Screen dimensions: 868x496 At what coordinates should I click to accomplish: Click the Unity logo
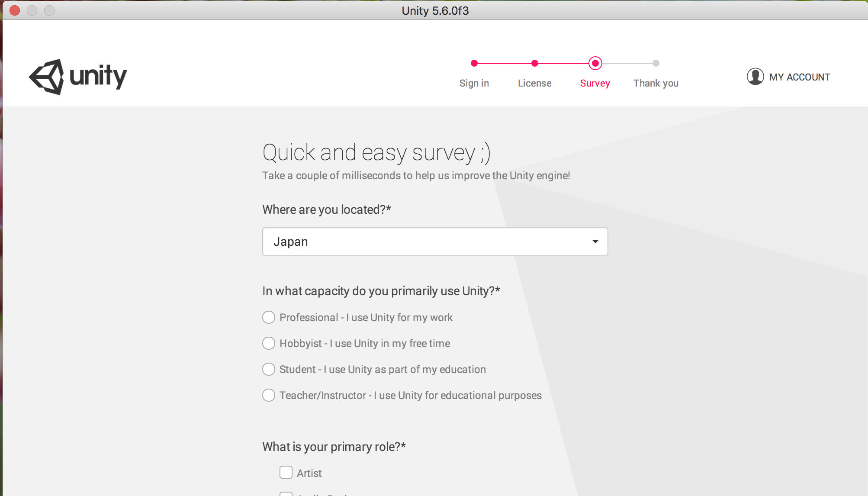[78, 77]
